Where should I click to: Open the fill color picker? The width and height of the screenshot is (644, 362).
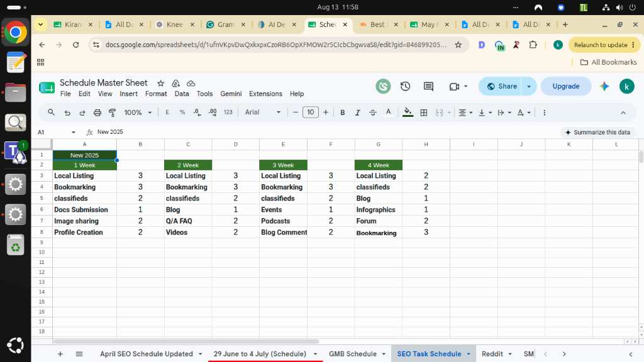[408, 112]
